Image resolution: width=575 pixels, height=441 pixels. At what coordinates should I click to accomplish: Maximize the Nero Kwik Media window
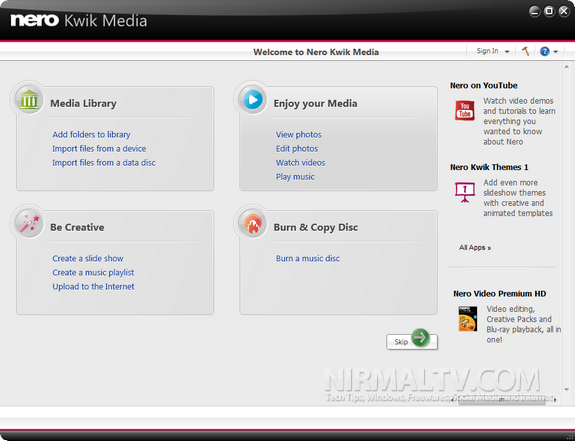point(549,11)
